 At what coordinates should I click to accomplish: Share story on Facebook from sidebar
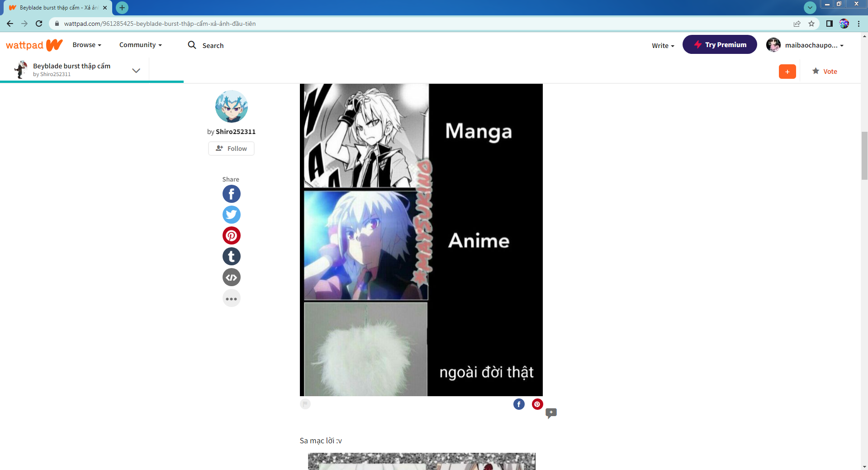231,194
